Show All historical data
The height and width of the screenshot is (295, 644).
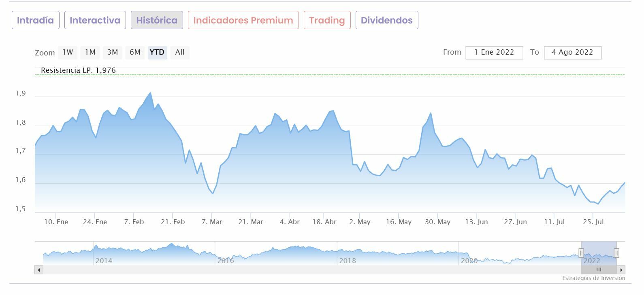180,52
